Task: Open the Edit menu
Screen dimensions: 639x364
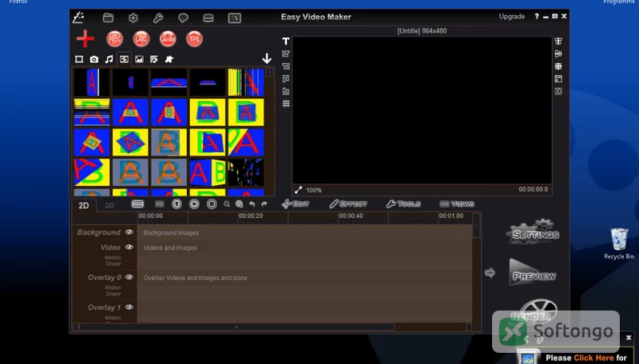Action: click(295, 204)
